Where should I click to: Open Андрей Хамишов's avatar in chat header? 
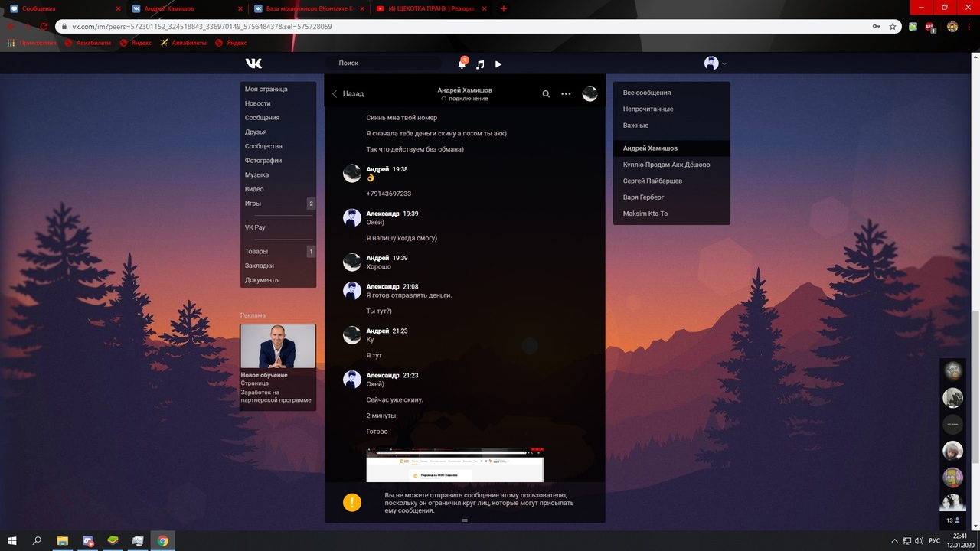pos(590,94)
